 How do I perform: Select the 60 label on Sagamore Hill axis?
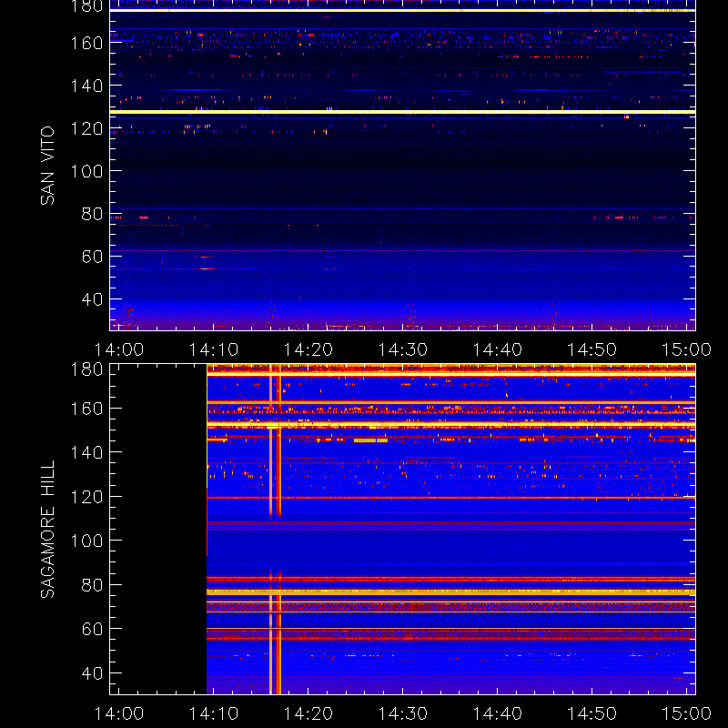(x=92, y=629)
